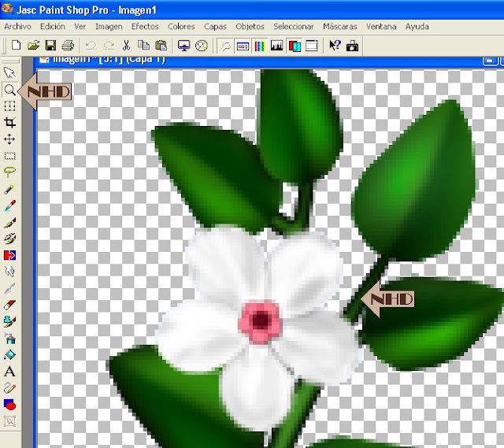
Task: Open the Efectos menu
Action: [145, 27]
